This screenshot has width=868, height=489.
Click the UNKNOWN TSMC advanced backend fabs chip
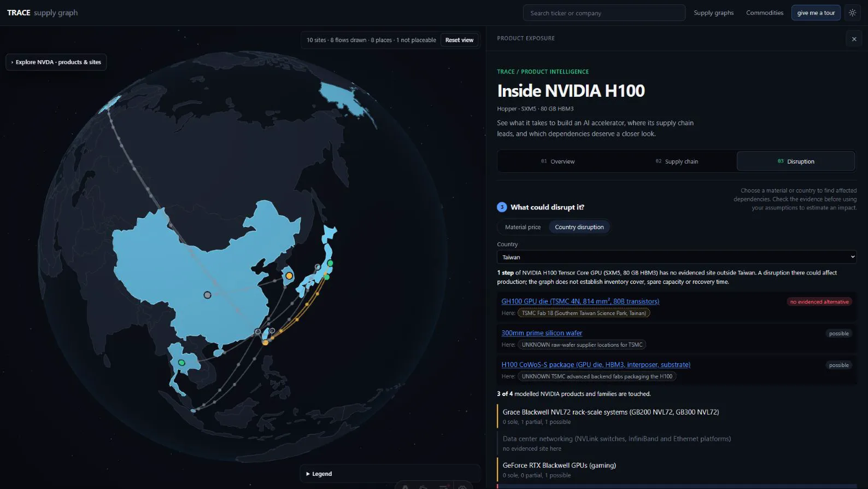click(597, 376)
